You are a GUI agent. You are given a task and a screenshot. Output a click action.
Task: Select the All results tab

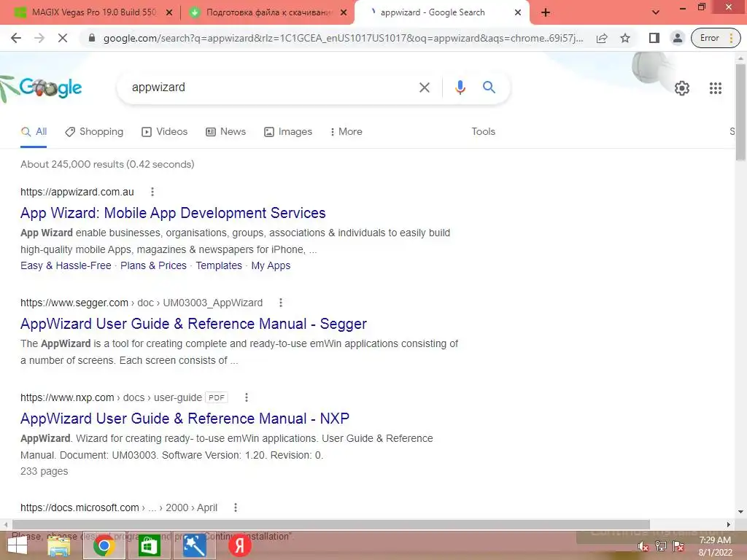point(34,132)
